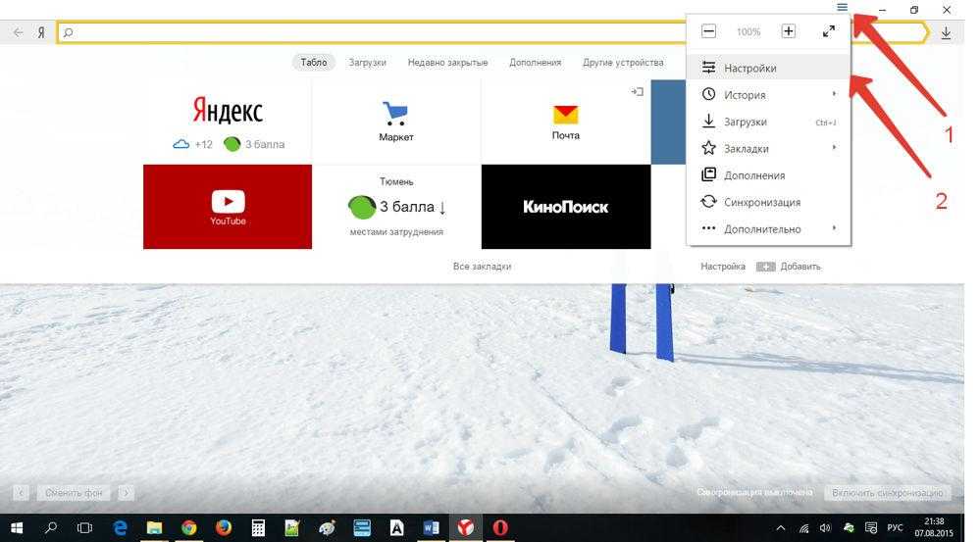Choose Синхронизация from the menu
980x542 pixels.
762,203
